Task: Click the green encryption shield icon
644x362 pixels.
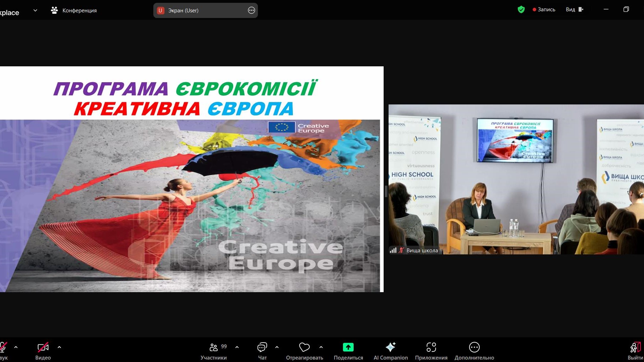Action: click(x=521, y=10)
